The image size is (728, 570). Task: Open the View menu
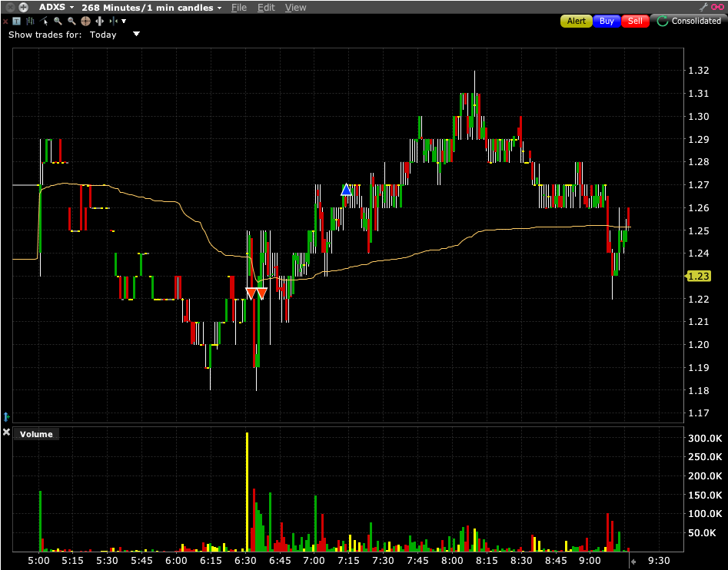click(x=295, y=8)
